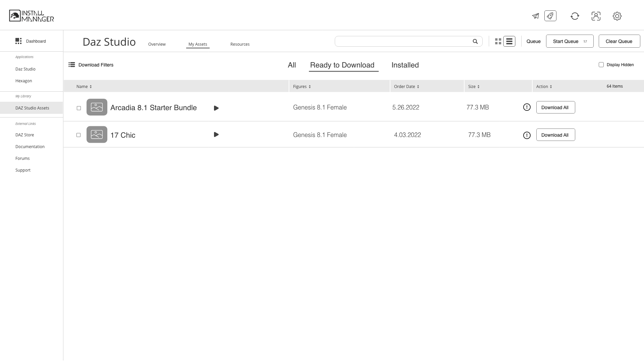
Task: Show All assets filter tab
Action: point(292,65)
